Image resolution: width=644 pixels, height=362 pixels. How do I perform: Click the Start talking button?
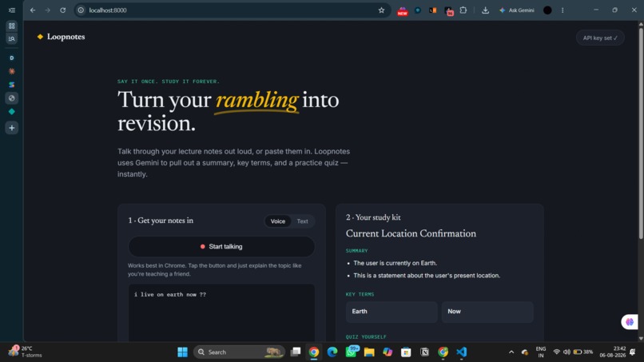[x=221, y=247]
